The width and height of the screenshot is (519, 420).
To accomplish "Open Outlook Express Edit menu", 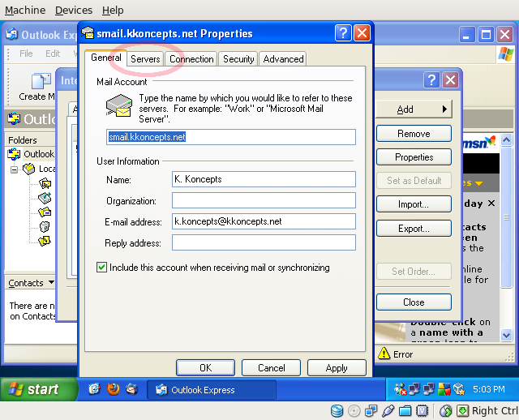I will coord(53,54).
